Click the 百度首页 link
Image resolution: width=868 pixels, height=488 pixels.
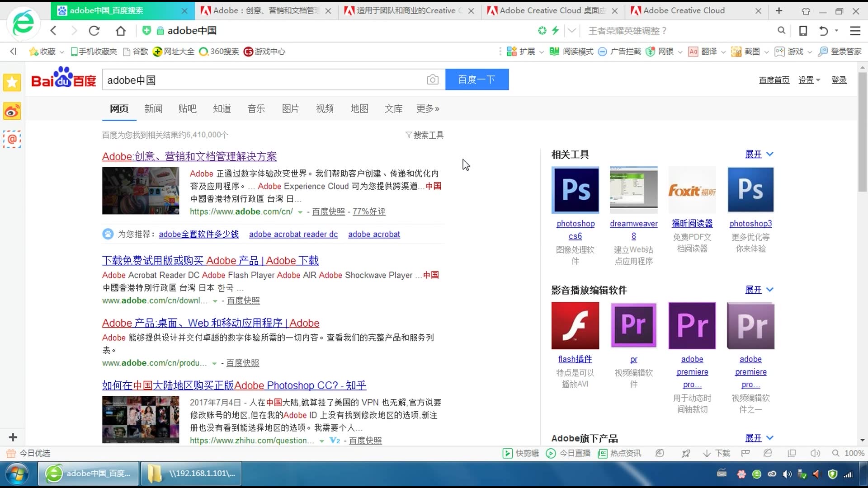[x=774, y=80]
